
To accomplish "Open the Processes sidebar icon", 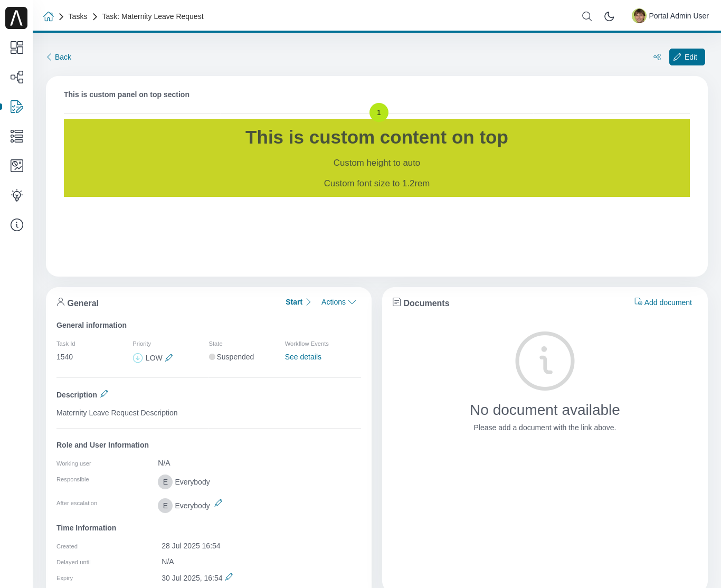I will click(16, 77).
